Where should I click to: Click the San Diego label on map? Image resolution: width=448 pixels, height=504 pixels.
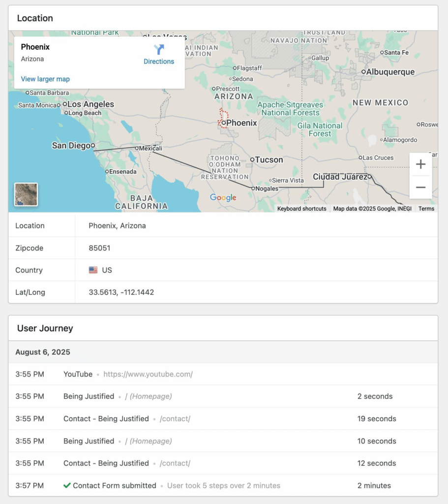71,146
